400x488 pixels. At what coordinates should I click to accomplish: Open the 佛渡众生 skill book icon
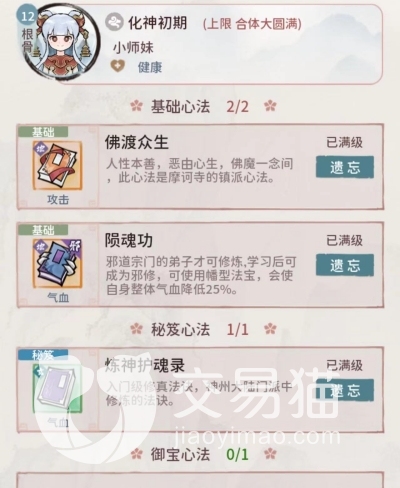(x=57, y=165)
